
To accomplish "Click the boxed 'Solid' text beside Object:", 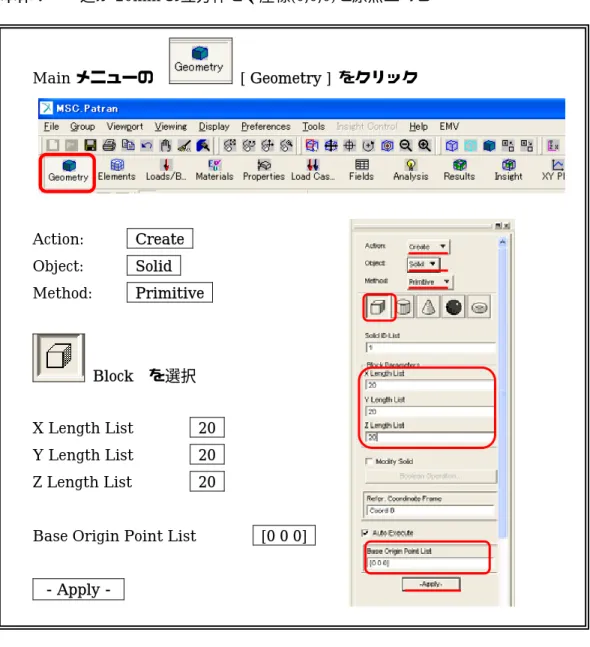I will (x=153, y=265).
